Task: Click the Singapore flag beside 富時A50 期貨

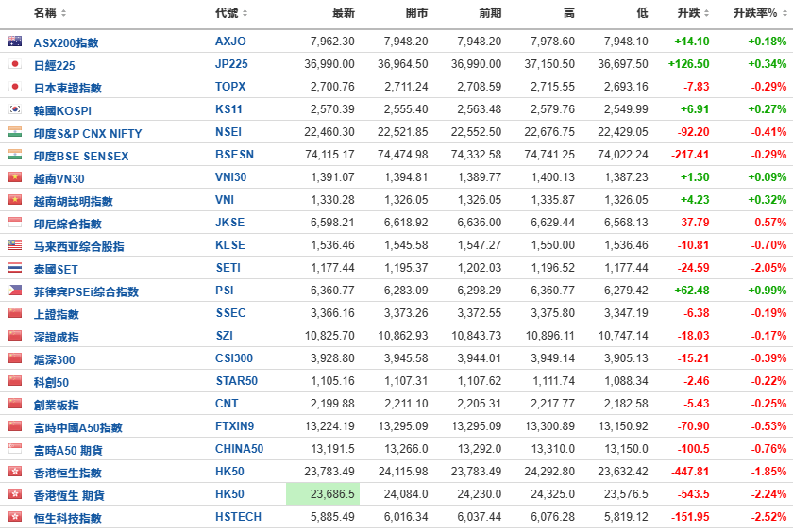Action: [15, 449]
